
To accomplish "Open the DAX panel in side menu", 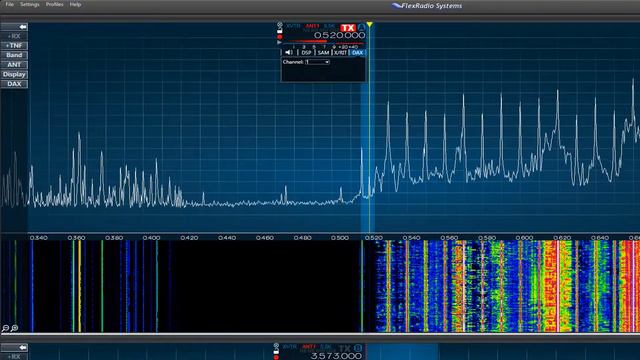I will pyautogui.click(x=14, y=84).
